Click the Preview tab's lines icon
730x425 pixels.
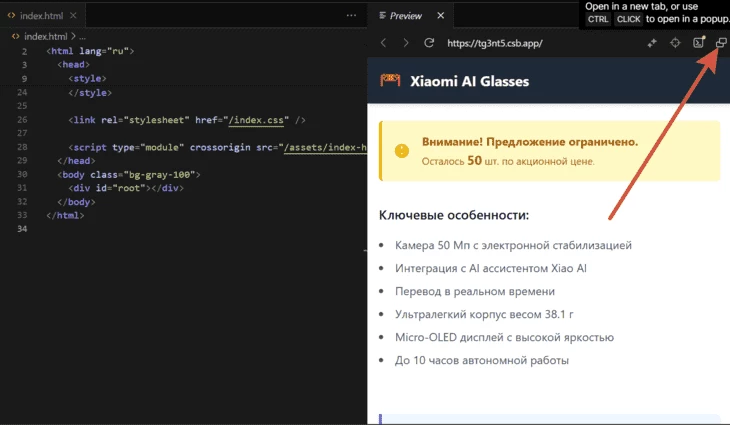click(x=382, y=15)
